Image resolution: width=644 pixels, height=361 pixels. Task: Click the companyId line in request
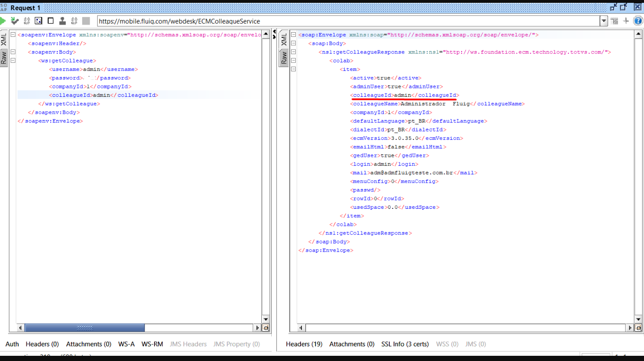90,86
